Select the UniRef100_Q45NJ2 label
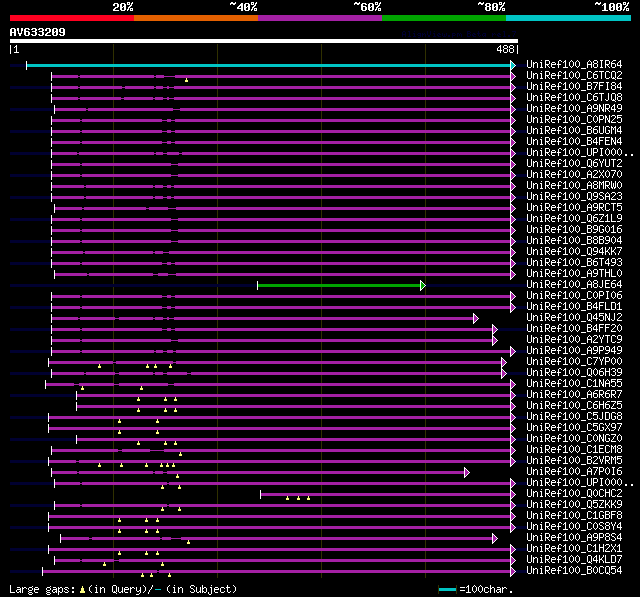The height and width of the screenshot is (597, 640). [x=574, y=318]
